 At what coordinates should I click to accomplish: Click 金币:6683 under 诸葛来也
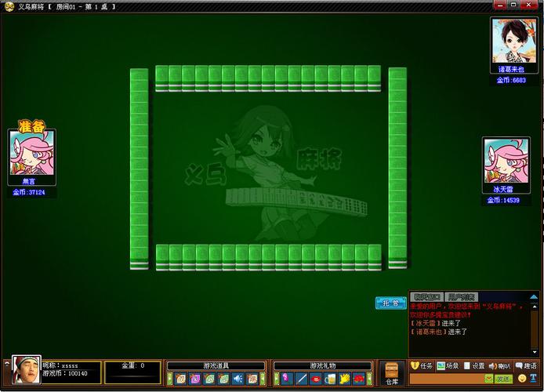[511, 80]
